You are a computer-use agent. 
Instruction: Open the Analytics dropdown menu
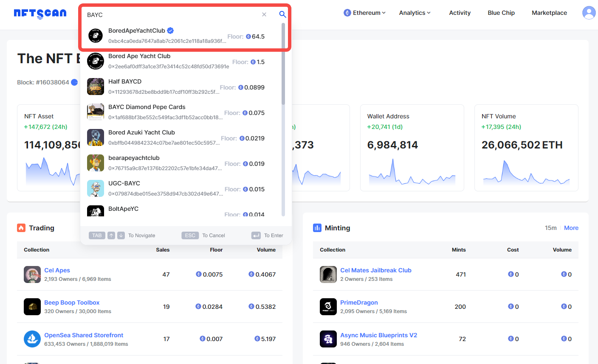[415, 13]
